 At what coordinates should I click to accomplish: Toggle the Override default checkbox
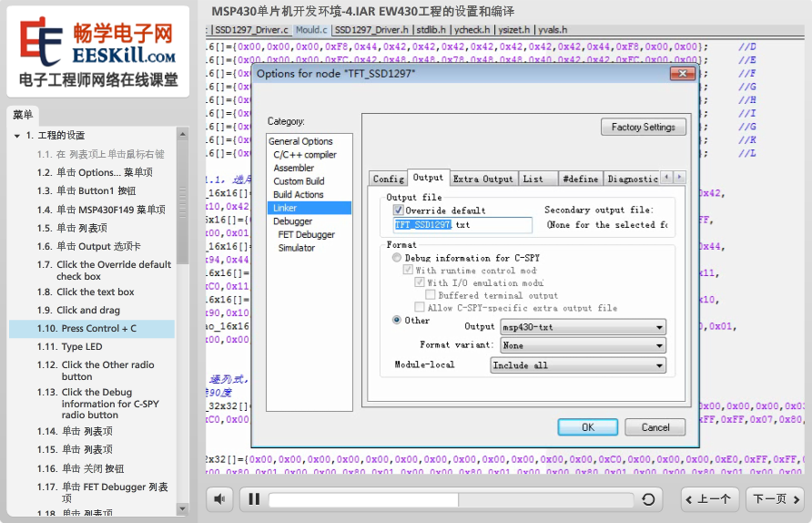click(398, 210)
